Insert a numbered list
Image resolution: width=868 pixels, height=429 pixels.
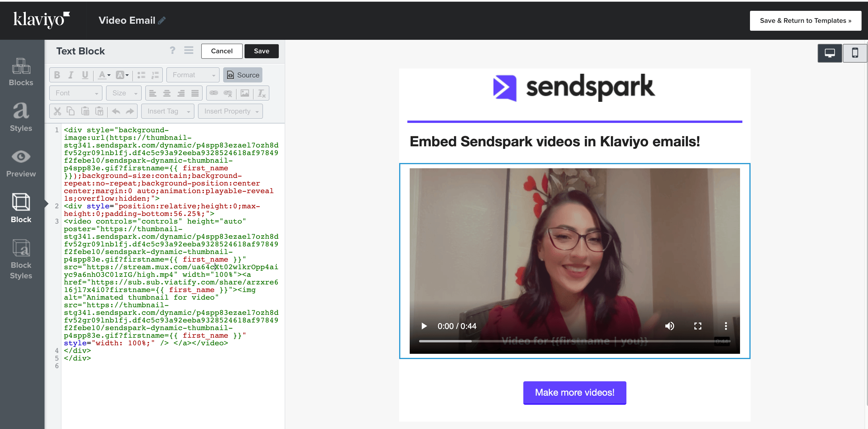(x=155, y=75)
